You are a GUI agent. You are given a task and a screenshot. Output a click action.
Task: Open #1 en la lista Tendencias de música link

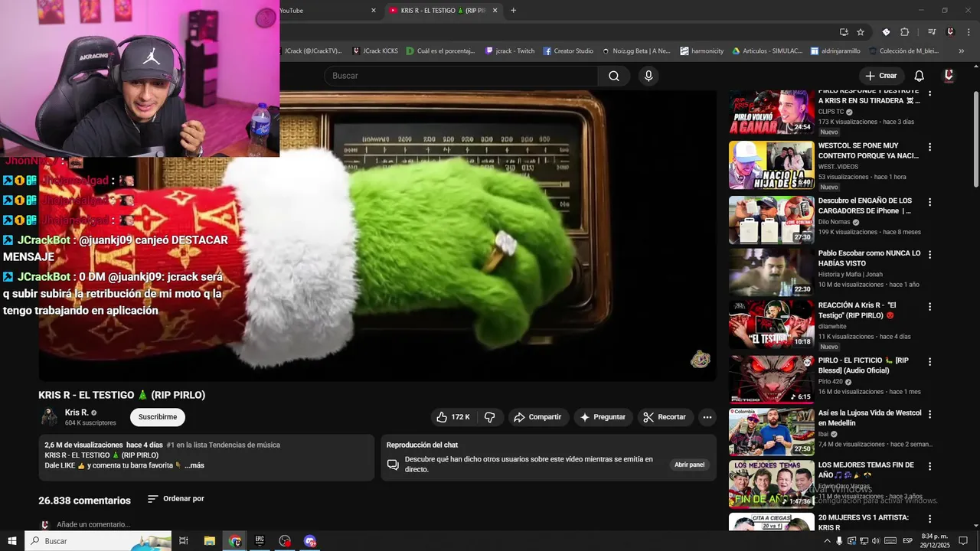click(x=223, y=445)
